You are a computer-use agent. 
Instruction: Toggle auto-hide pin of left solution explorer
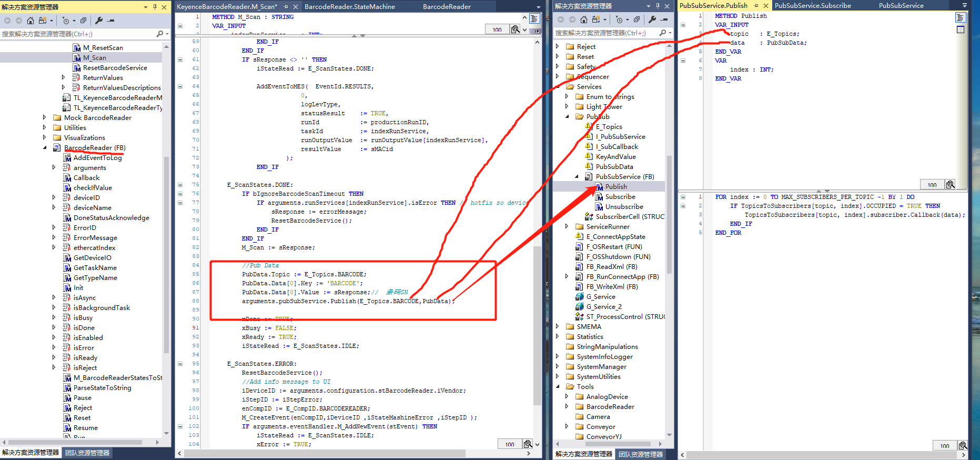tap(155, 7)
